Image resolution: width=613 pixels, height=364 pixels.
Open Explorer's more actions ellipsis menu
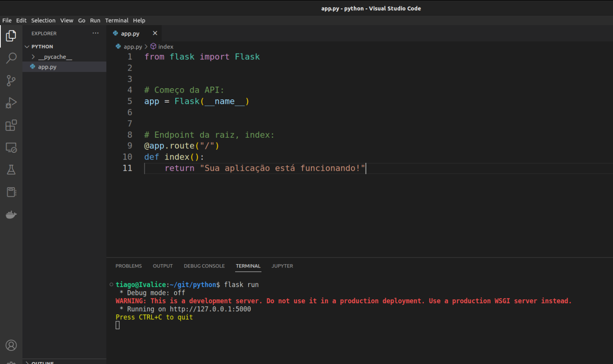click(x=95, y=34)
